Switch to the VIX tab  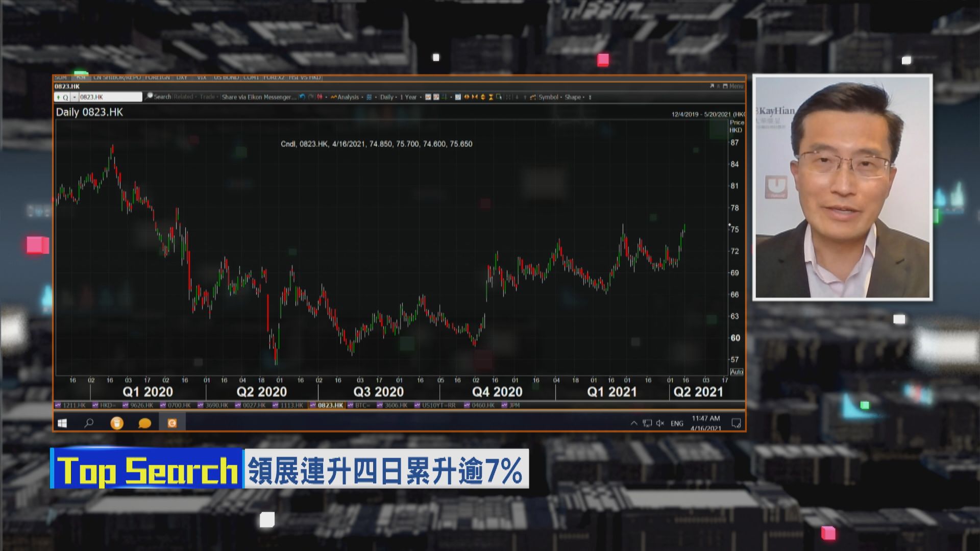[x=202, y=78]
